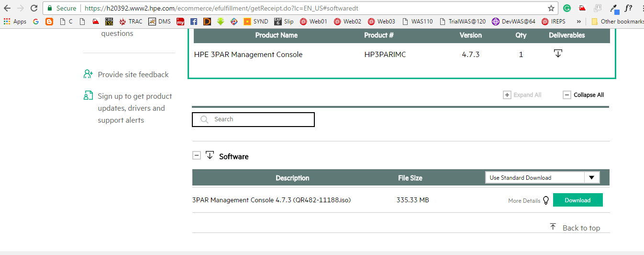Click Expand All
Image resolution: width=644 pixels, height=255 pixels.
(x=522, y=95)
